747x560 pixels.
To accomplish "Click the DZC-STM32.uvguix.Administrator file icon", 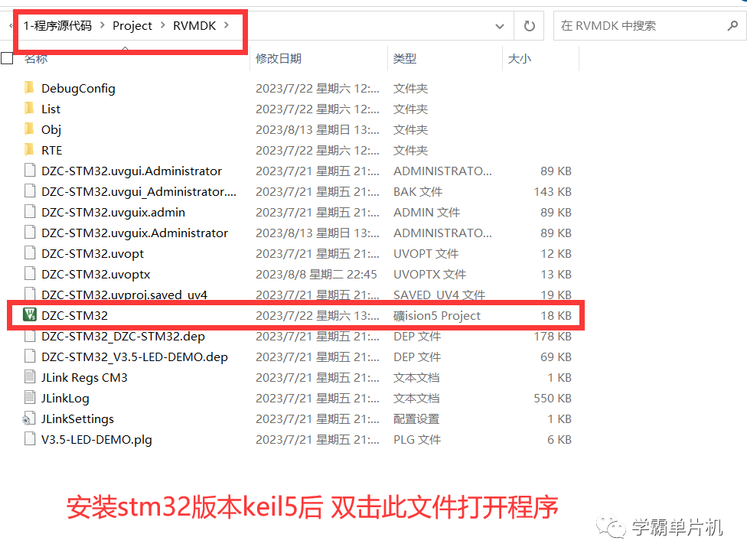I will click(30, 233).
